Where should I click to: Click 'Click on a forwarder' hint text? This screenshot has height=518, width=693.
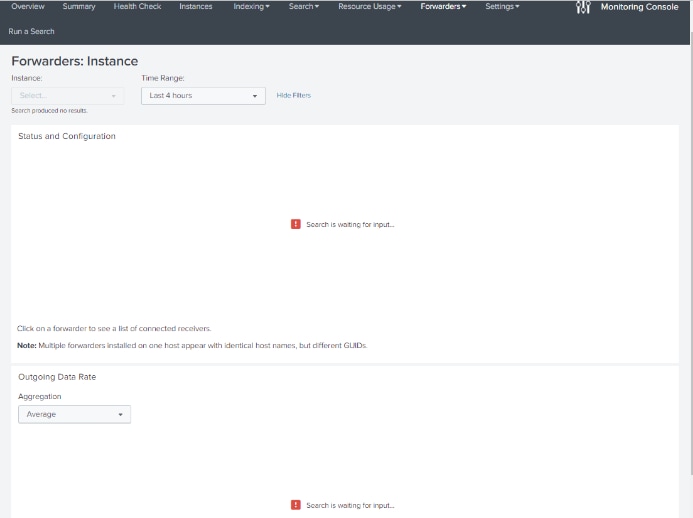click(x=114, y=328)
